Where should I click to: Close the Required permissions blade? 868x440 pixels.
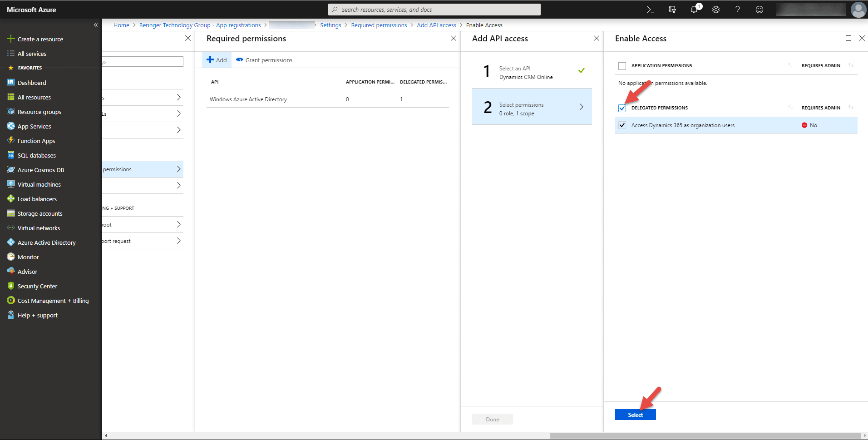coord(454,39)
